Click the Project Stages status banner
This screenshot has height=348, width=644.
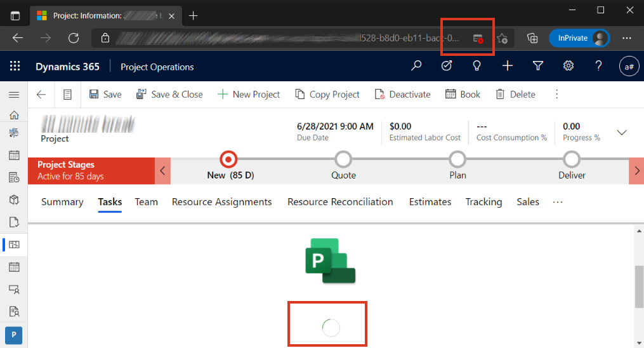(x=91, y=171)
